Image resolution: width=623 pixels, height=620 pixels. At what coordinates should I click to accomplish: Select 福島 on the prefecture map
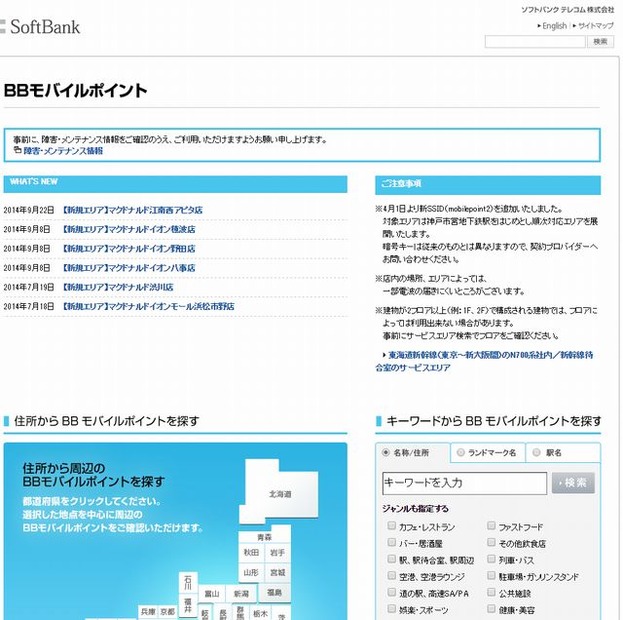[274, 593]
